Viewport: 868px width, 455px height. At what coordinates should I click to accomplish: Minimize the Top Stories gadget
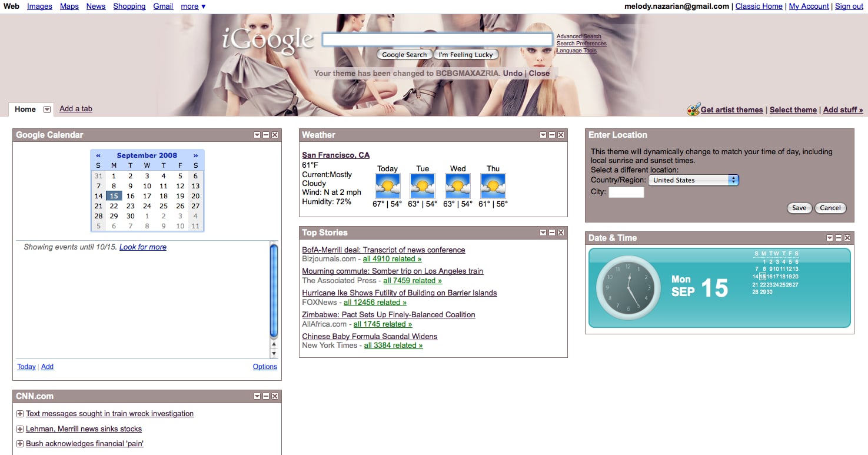point(552,233)
